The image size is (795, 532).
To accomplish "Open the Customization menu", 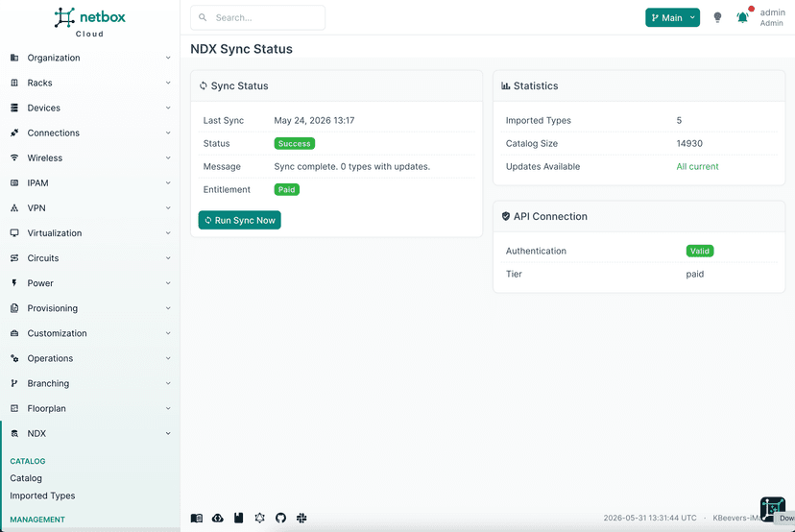I will pos(90,333).
